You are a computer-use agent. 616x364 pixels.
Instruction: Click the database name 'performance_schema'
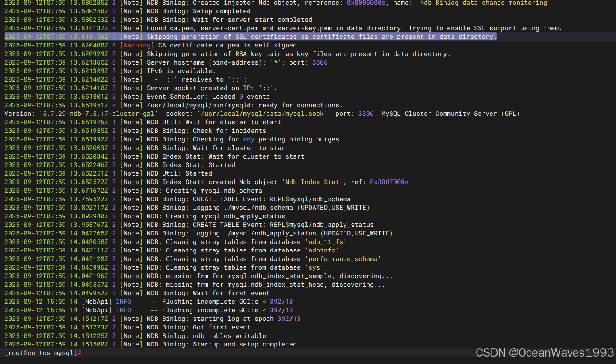(x=343, y=259)
